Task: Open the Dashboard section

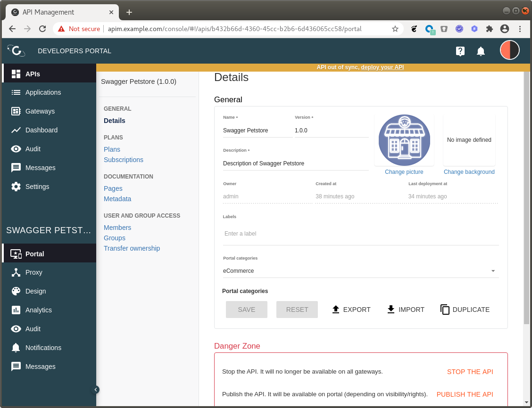Action: pos(41,130)
